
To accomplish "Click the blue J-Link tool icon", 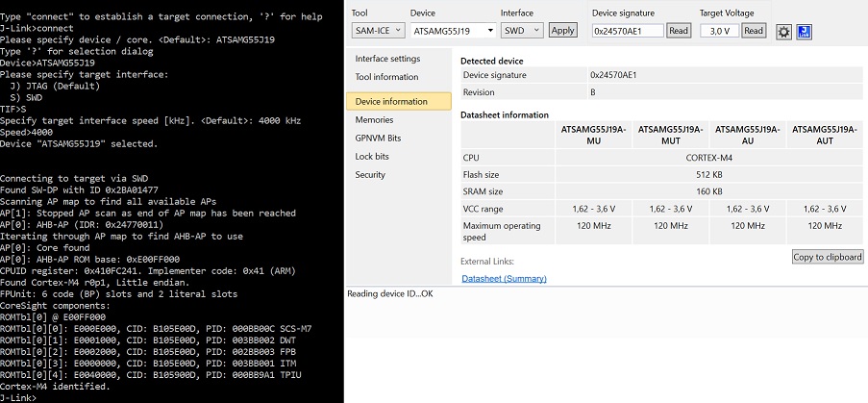I will [x=804, y=32].
